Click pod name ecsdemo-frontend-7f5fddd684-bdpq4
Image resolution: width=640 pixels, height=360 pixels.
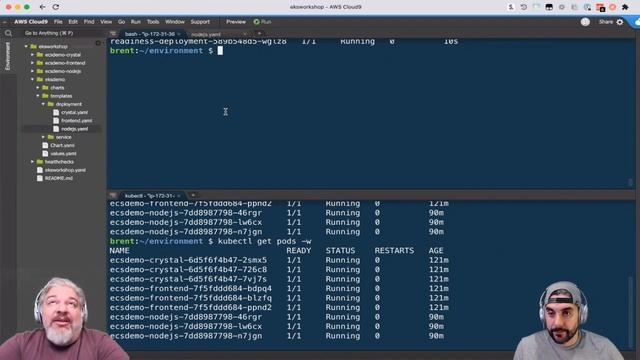point(191,289)
